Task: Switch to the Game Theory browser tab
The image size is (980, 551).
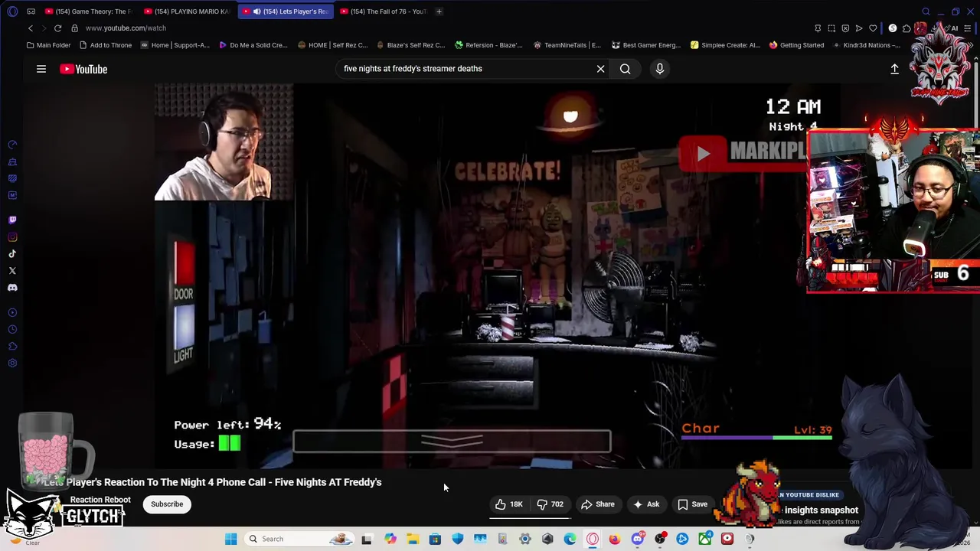Action: click(x=88, y=11)
